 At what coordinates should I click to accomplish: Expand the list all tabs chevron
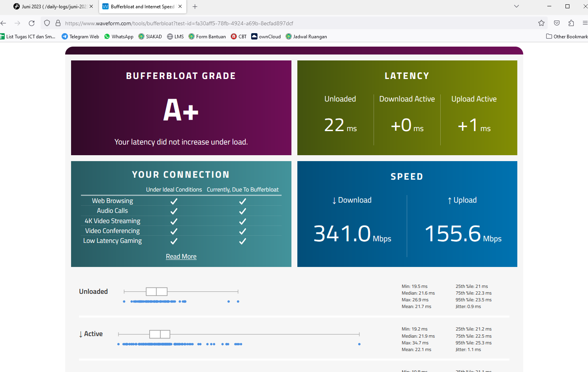pyautogui.click(x=516, y=6)
